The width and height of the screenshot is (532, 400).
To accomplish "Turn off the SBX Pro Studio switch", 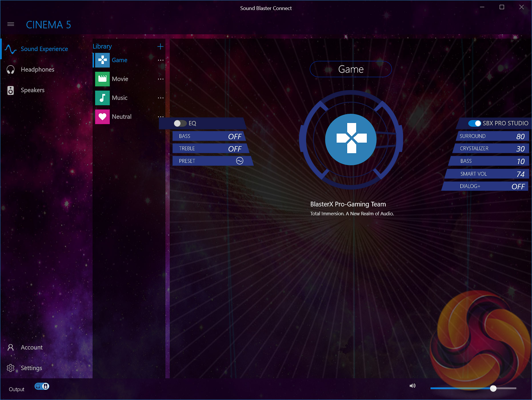I will (x=475, y=123).
